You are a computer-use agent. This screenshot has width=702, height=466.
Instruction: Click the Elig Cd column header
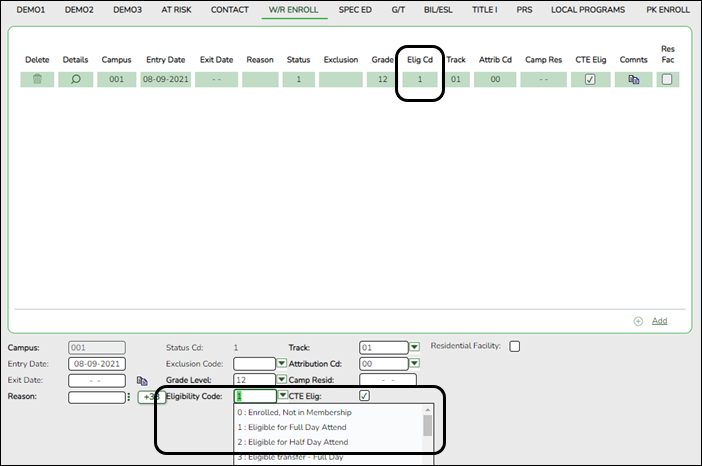(x=420, y=60)
